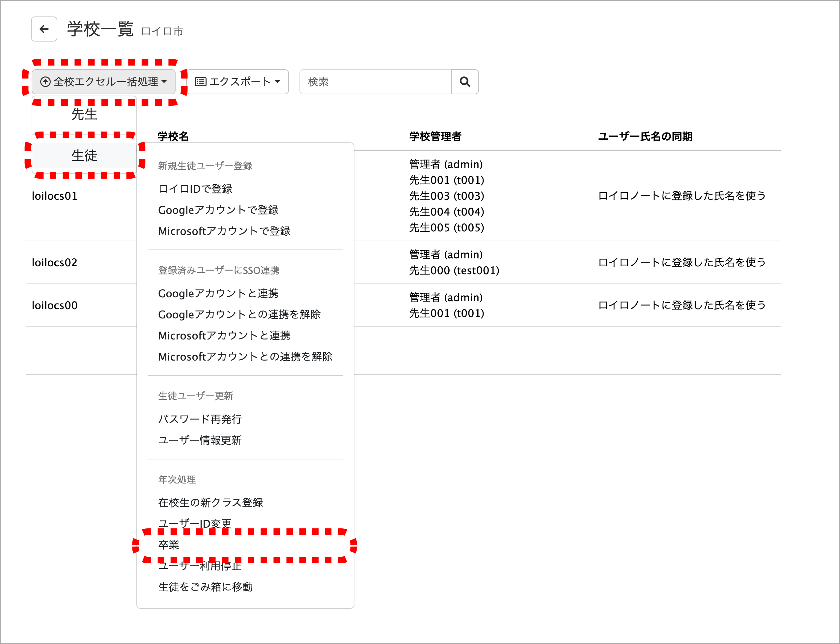Select Googleアカウントと連携
840x644 pixels.
click(x=218, y=294)
